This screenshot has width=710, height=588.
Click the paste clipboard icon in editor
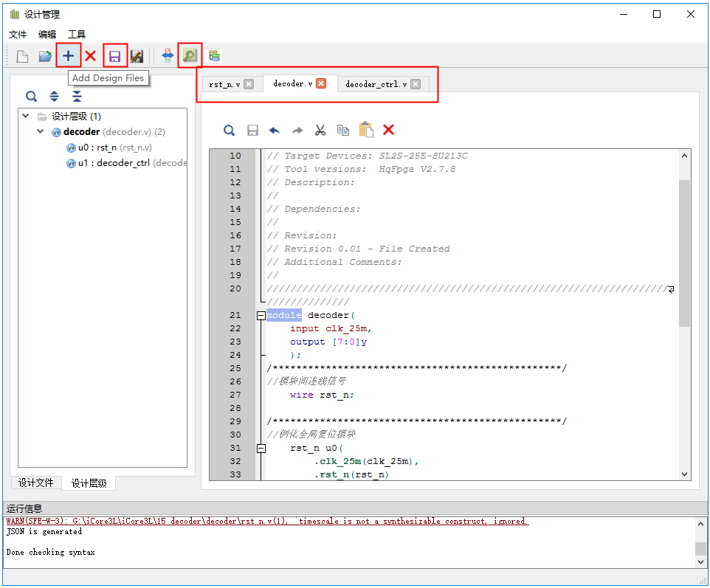[365, 131]
